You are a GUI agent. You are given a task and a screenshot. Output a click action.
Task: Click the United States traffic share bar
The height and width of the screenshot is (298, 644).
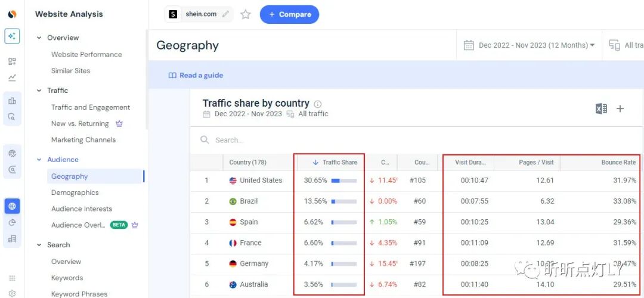click(x=344, y=181)
